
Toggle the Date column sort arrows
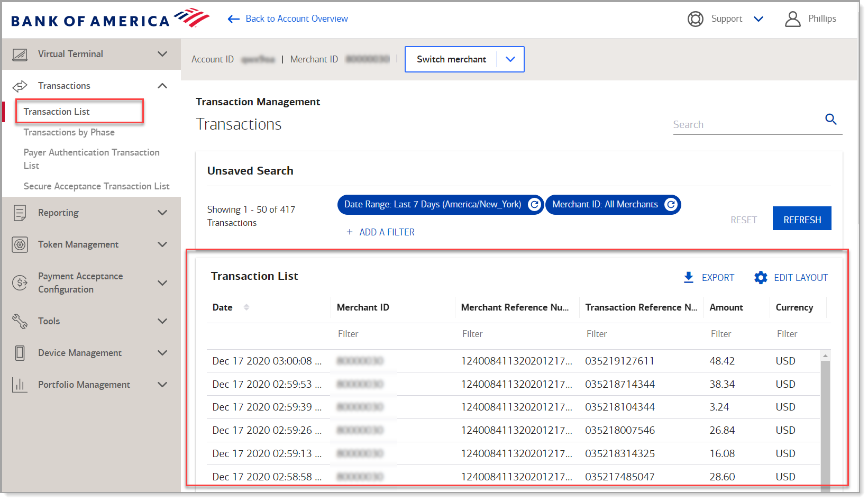click(x=246, y=307)
